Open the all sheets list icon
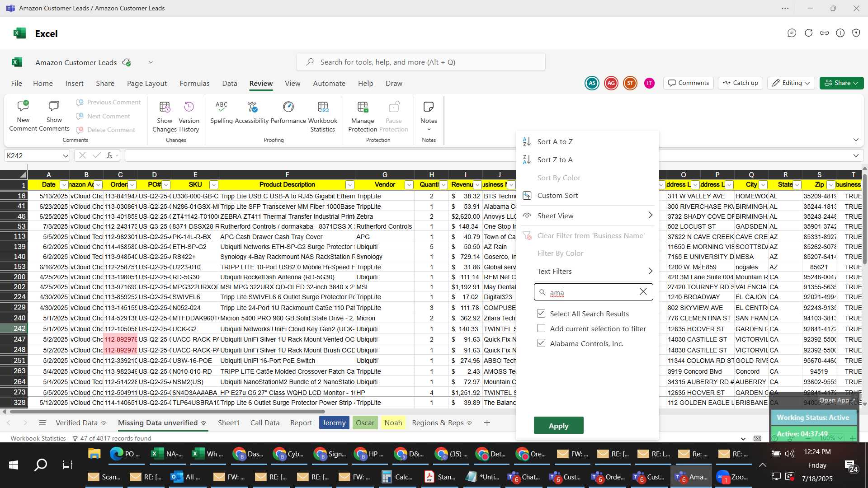The image size is (868, 488). pyautogui.click(x=42, y=423)
